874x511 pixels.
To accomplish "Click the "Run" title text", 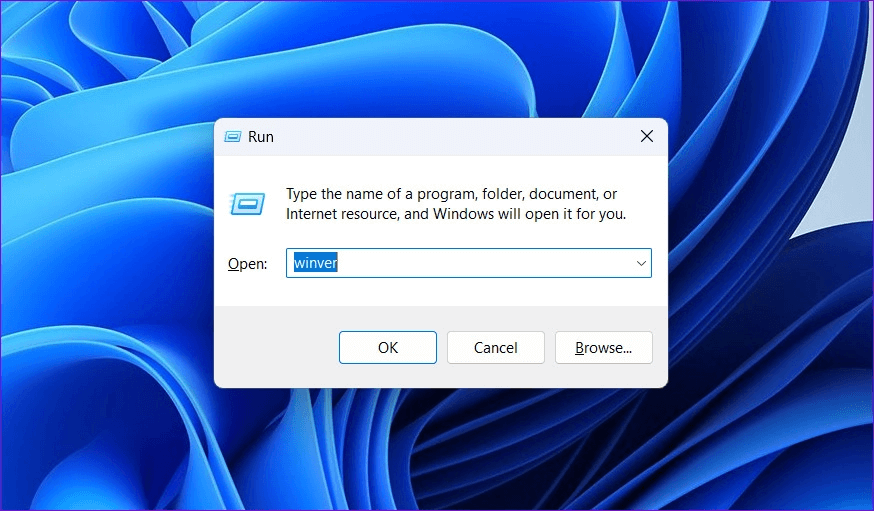I will click(x=261, y=137).
